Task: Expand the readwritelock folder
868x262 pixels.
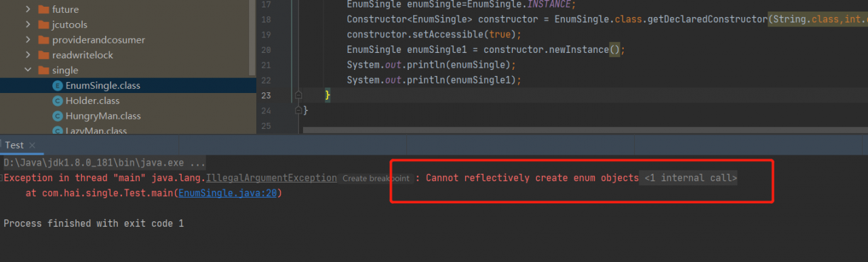Action: [28, 55]
